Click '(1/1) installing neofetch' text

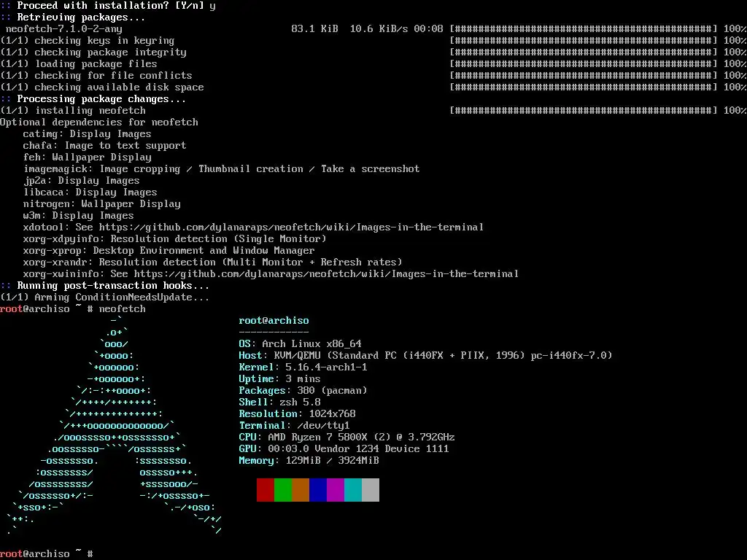point(73,111)
